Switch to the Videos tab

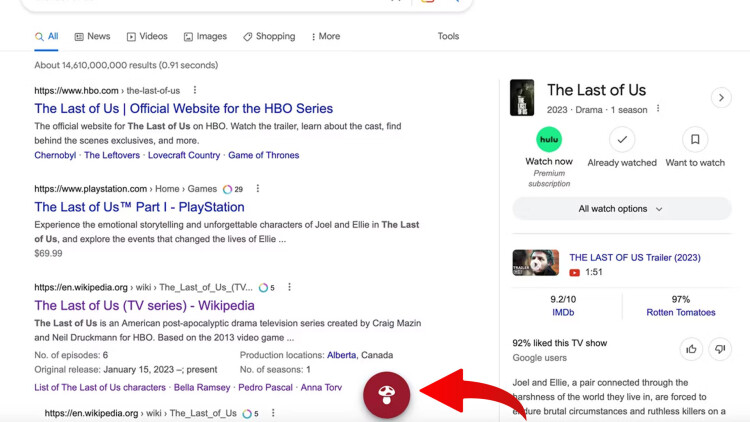tap(147, 36)
